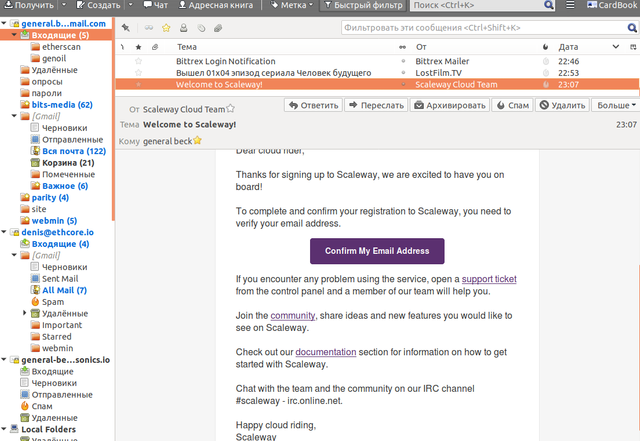640x441 pixels.
Task: Toggle the Быстрый фильтр quick filter button
Action: (x=363, y=5)
